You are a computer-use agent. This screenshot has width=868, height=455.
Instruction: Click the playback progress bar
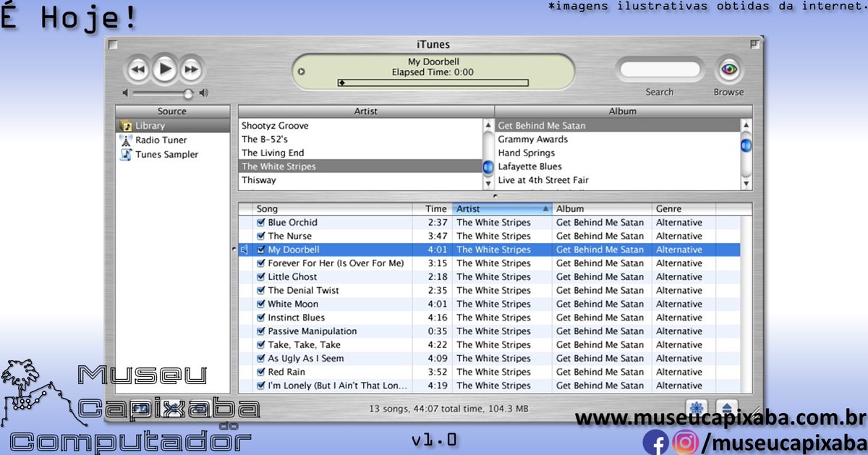433,82
